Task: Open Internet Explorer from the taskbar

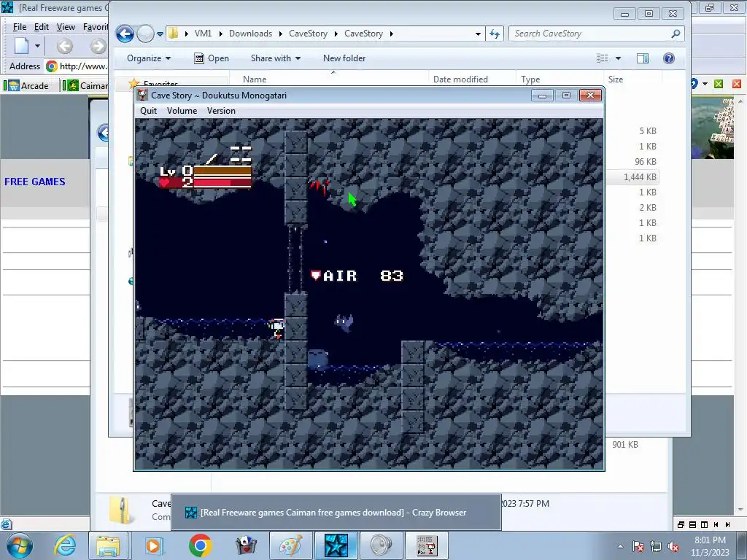Action: (x=65, y=545)
